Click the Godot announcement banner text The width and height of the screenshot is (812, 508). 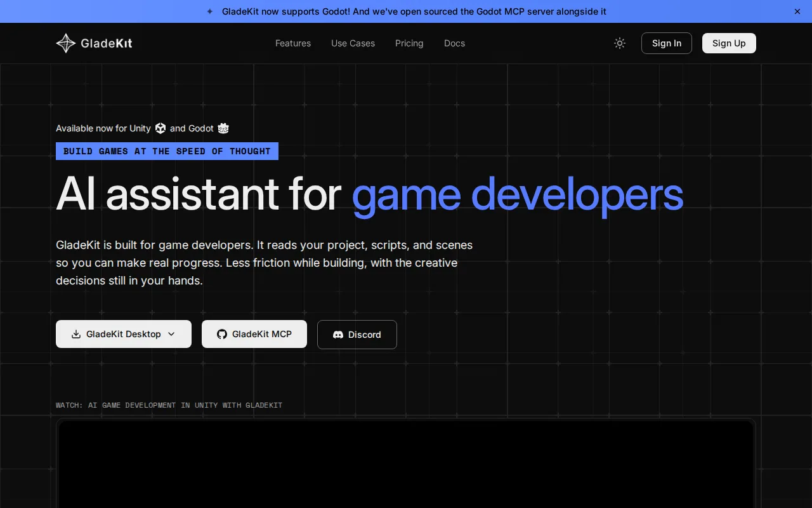click(x=414, y=11)
